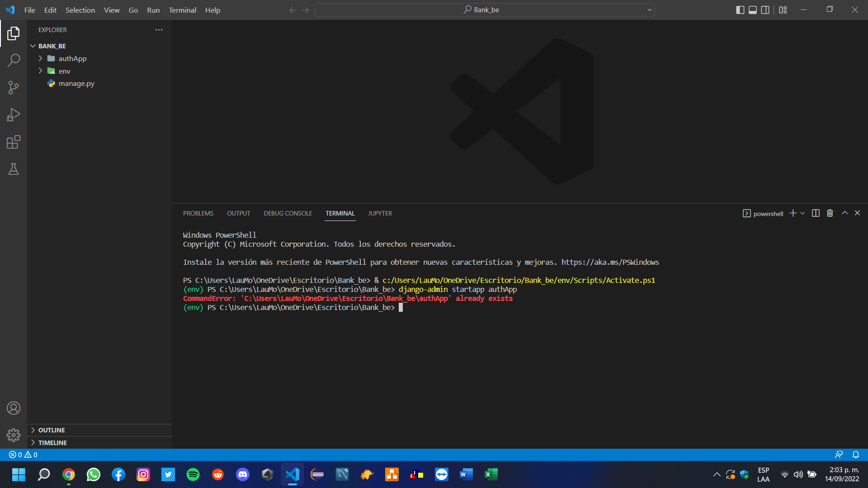
Task: Switch to the OUTPUT tab
Action: pyautogui.click(x=238, y=213)
